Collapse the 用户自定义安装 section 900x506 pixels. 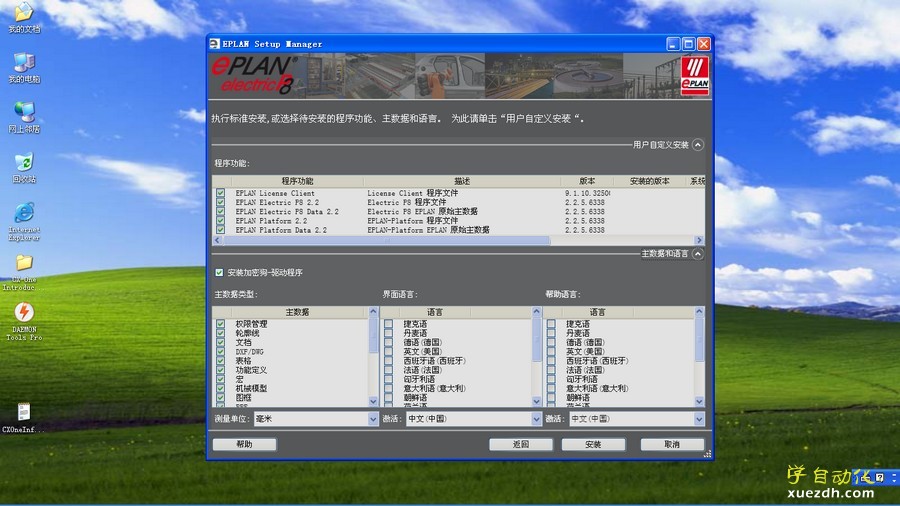point(698,145)
